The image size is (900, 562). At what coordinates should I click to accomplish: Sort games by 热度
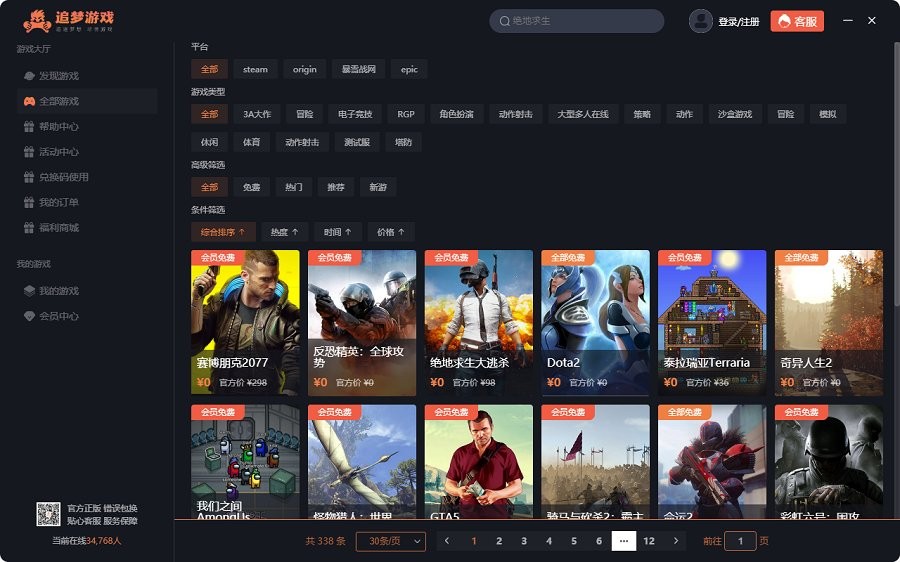click(x=284, y=232)
